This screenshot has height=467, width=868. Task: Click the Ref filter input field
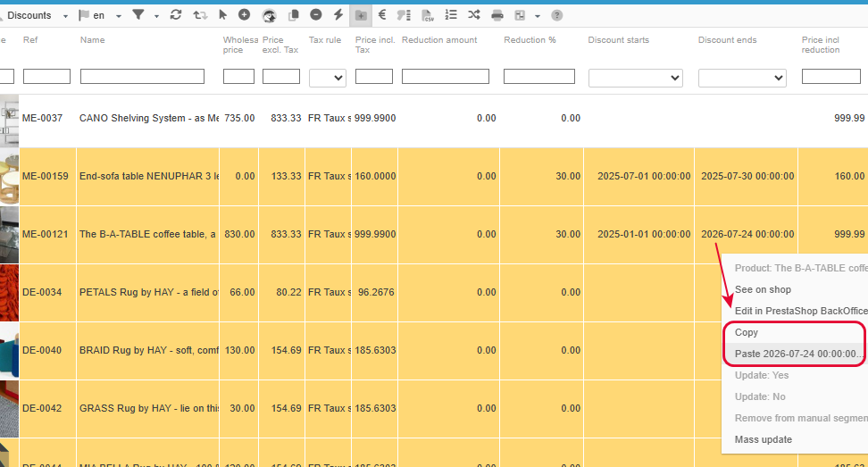pyautogui.click(x=46, y=77)
